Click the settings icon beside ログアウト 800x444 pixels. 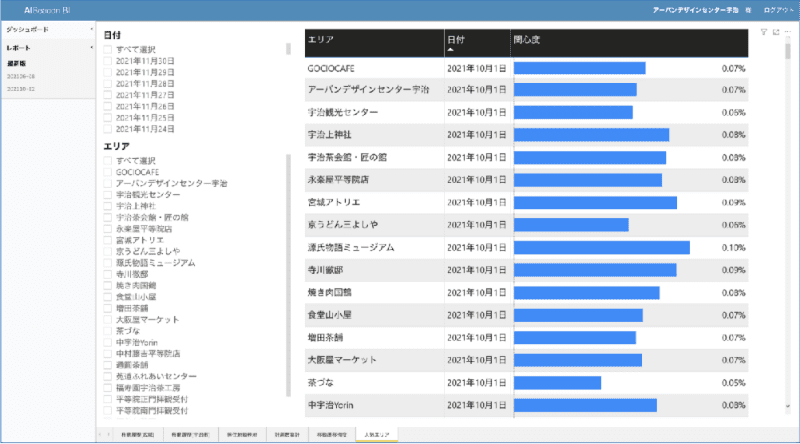[747, 8]
